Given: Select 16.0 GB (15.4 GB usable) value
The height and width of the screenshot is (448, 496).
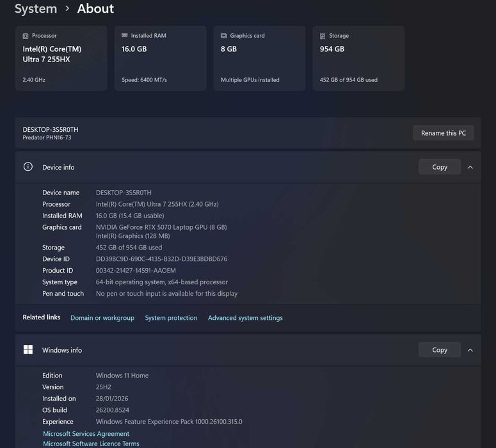Looking at the screenshot, I should 130,216.
